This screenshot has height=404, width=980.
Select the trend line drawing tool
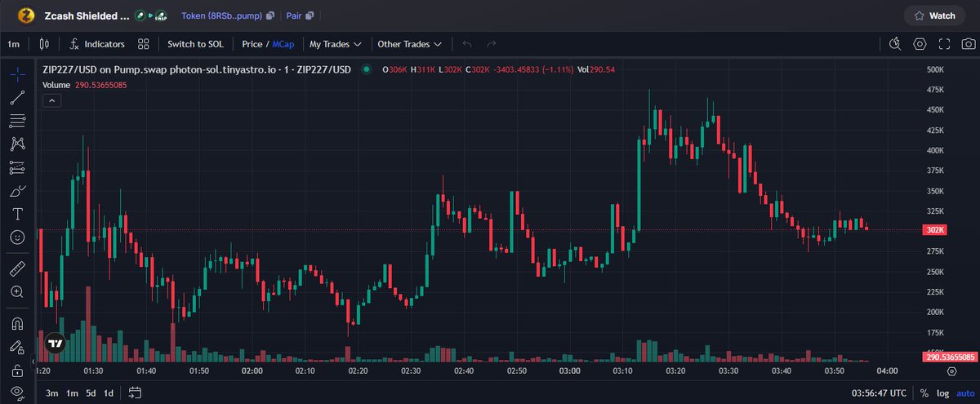coord(17,98)
